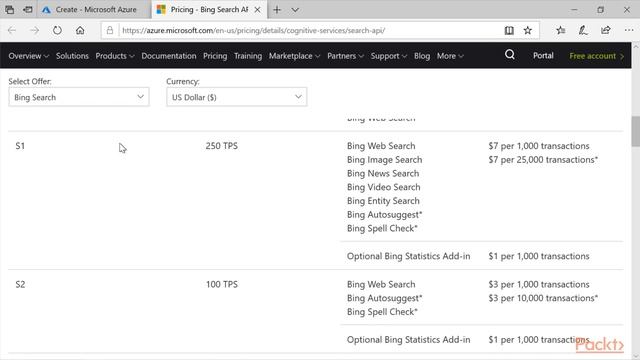Open the Currency US Dollar dropdown
640x360 pixels.
pos(237,97)
